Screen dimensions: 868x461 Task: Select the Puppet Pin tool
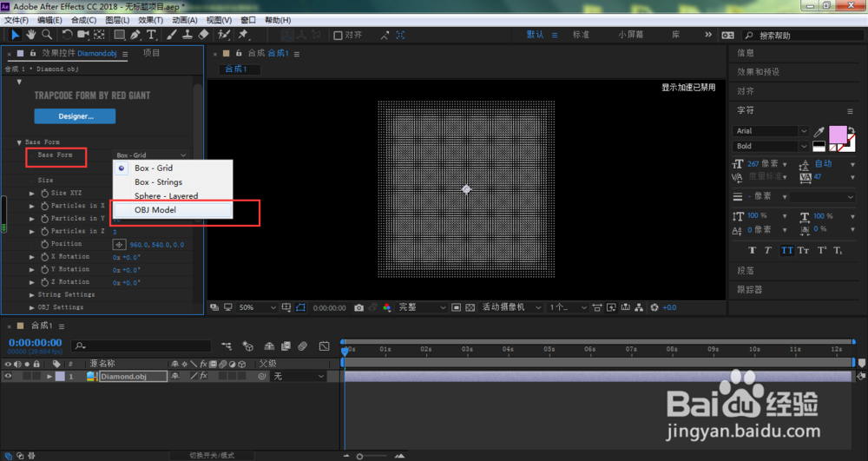(243, 35)
